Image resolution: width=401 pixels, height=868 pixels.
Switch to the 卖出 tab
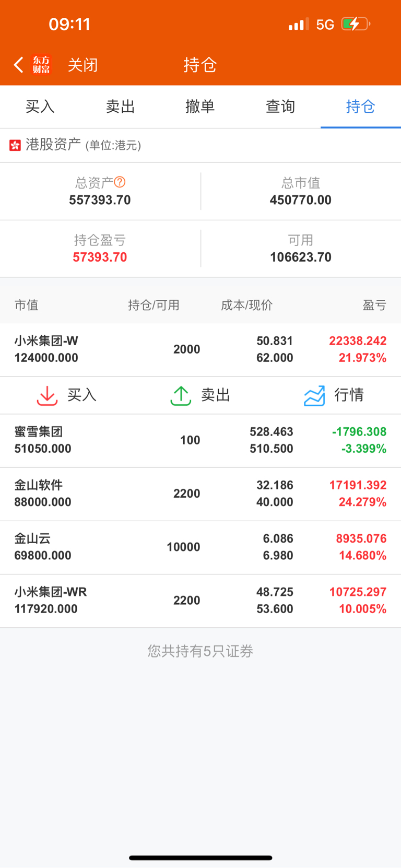[x=121, y=107]
